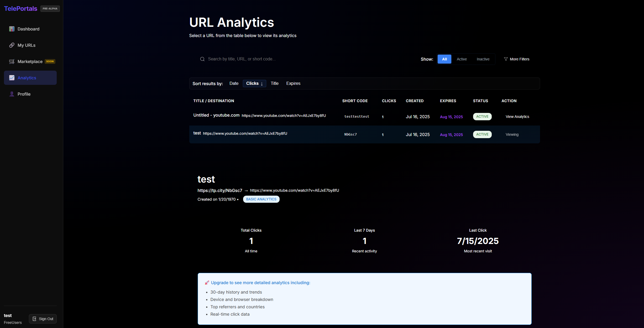The image size is (644, 328).
Task: Sort results by Title
Action: pyautogui.click(x=274, y=84)
